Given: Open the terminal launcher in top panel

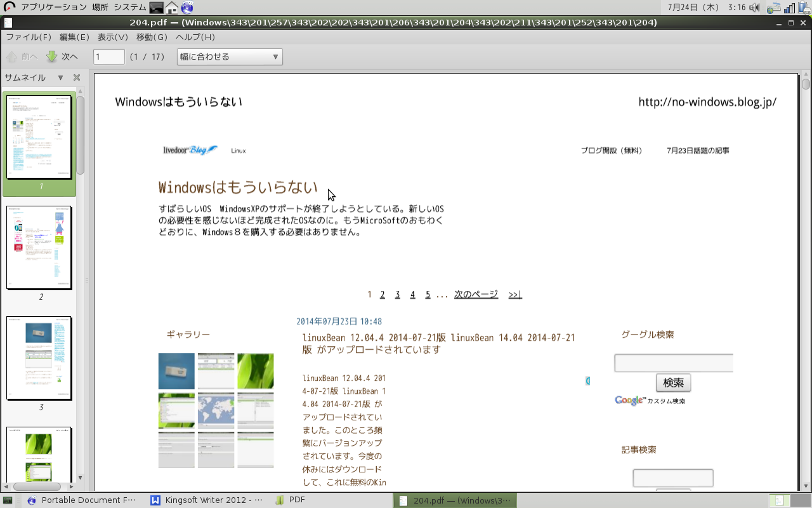Looking at the screenshot, I should tap(156, 8).
